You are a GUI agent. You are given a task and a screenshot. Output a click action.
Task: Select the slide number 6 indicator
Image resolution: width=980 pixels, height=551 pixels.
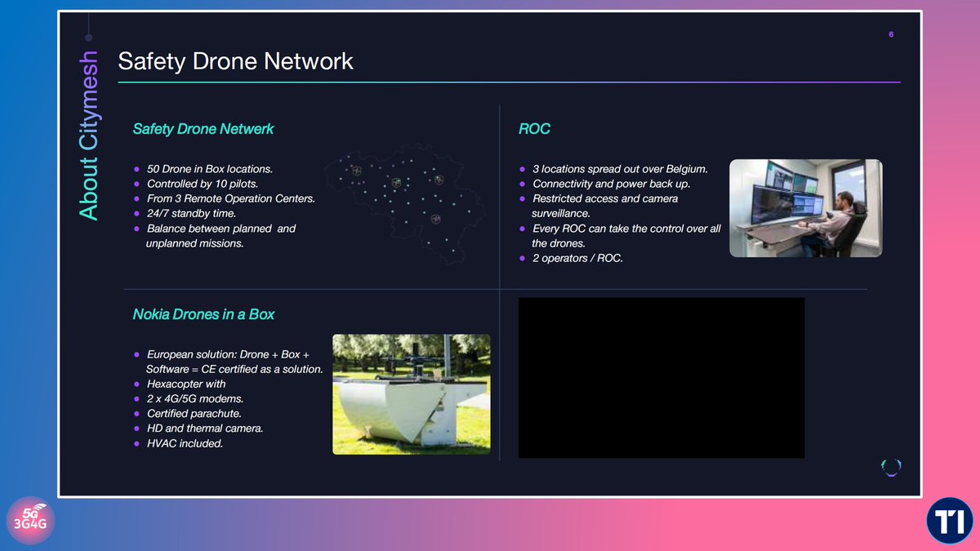(889, 34)
